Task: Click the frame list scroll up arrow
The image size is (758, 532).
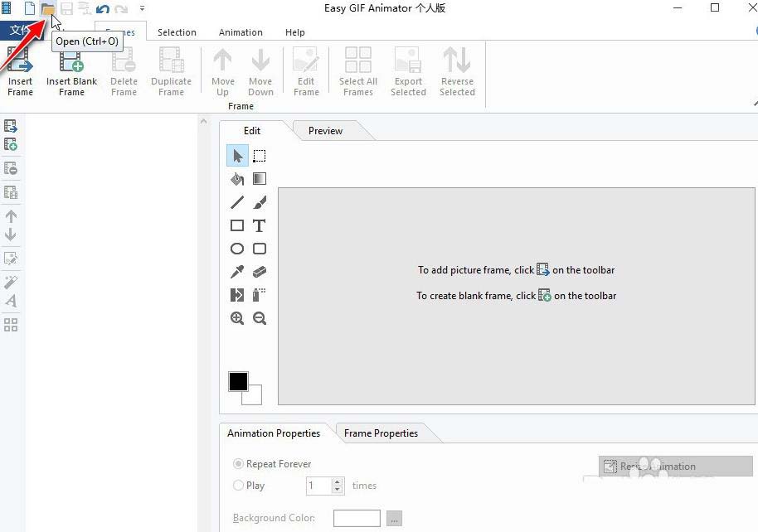Action: click(x=203, y=121)
